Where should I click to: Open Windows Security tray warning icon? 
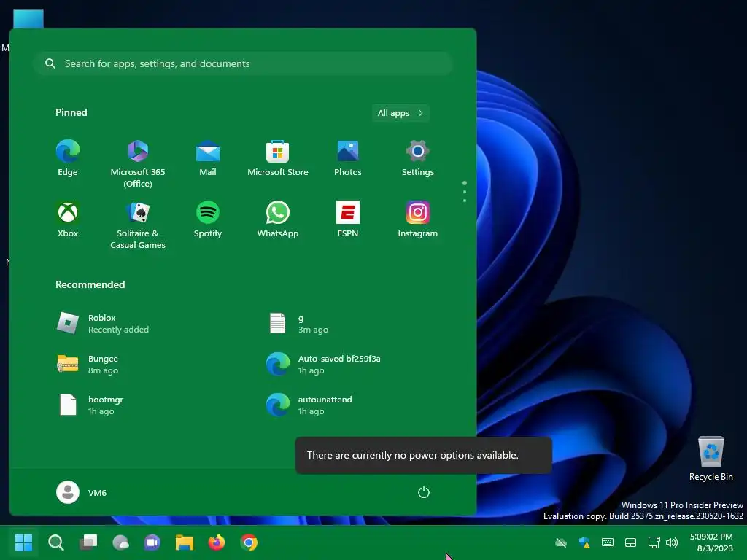pos(584,542)
